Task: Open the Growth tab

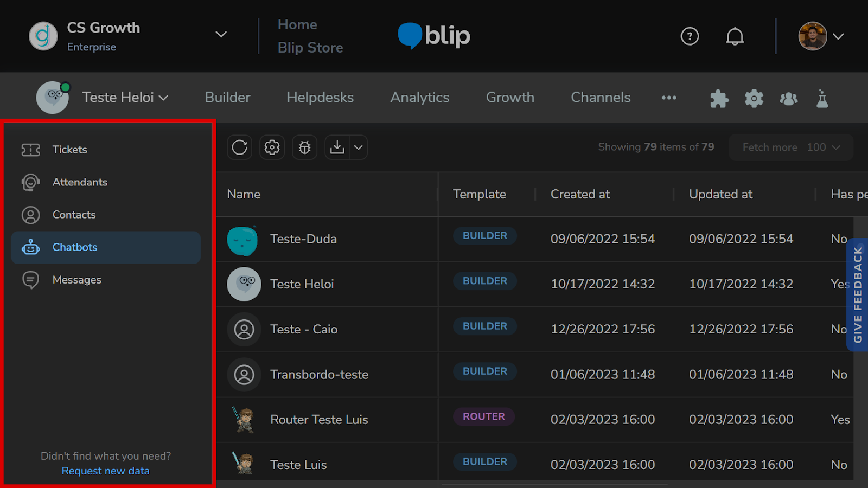Action: 510,98
